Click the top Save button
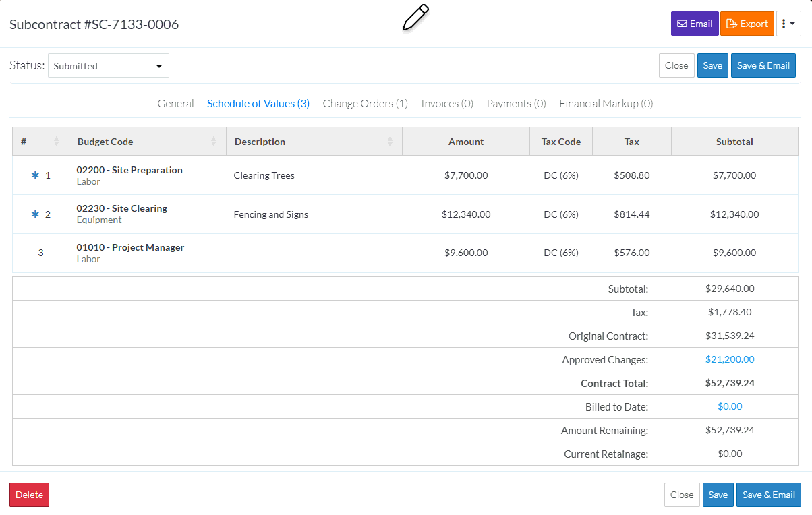 point(713,65)
